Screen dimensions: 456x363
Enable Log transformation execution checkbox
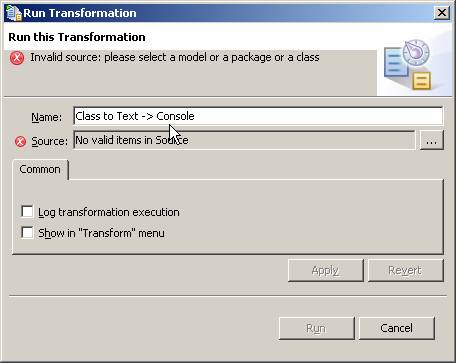click(27, 211)
